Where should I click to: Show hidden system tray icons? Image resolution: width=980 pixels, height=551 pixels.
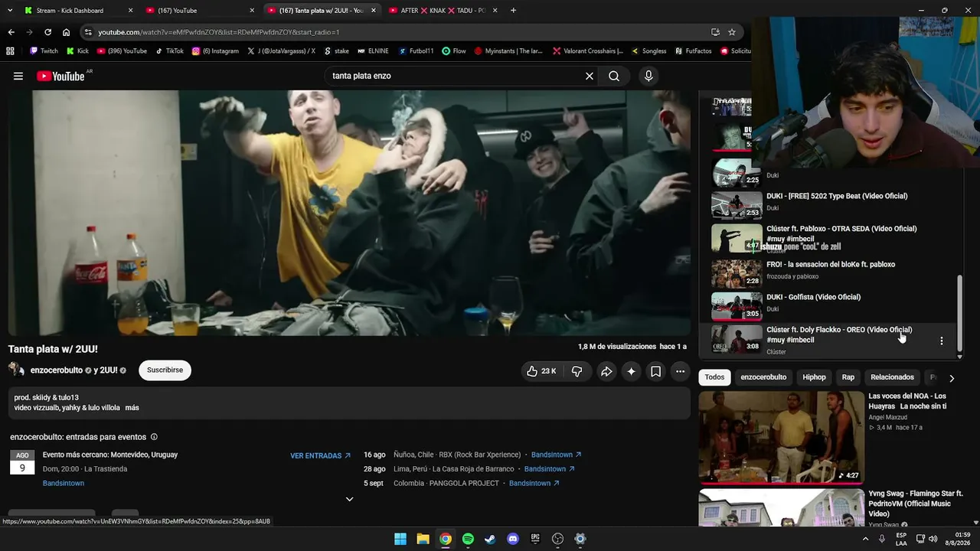click(866, 539)
